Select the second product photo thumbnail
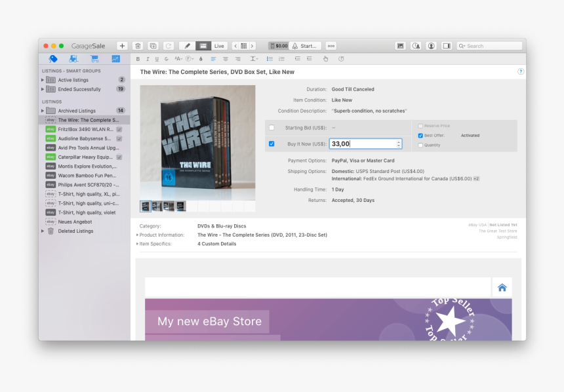This screenshot has width=564, height=392. [155, 206]
